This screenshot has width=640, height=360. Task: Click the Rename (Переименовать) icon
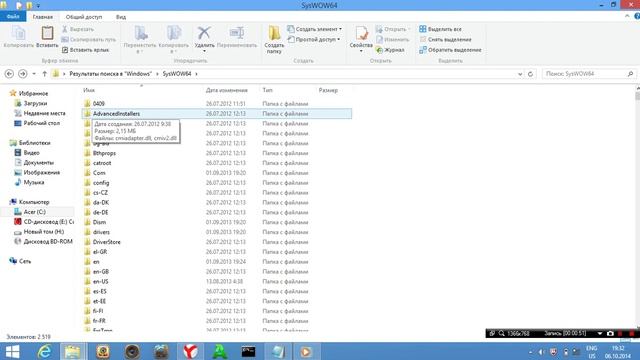(x=237, y=33)
